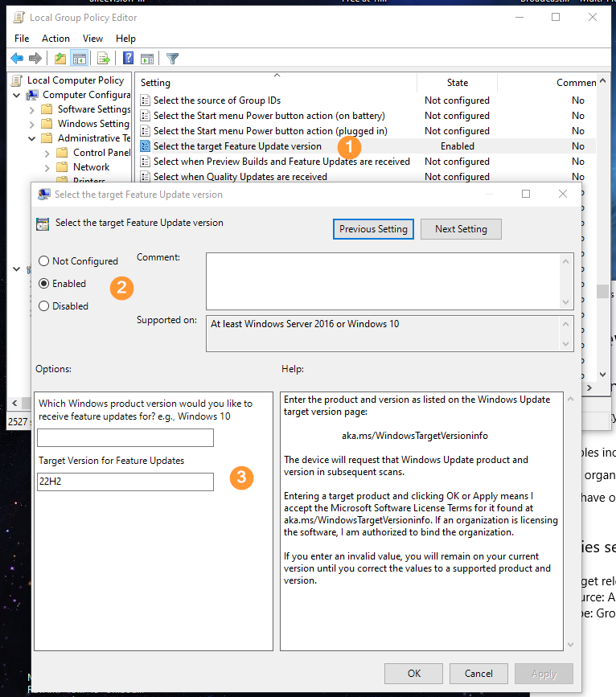
Task: Click icon beside Select the target Feature Update version row
Action: point(145,146)
